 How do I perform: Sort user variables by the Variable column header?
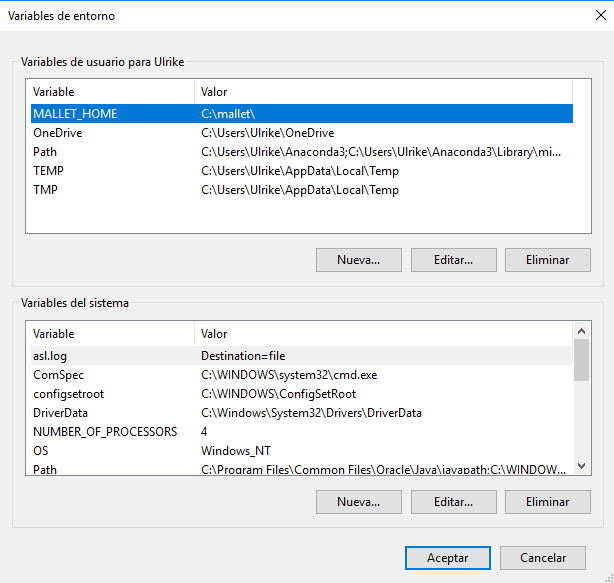click(x=110, y=92)
